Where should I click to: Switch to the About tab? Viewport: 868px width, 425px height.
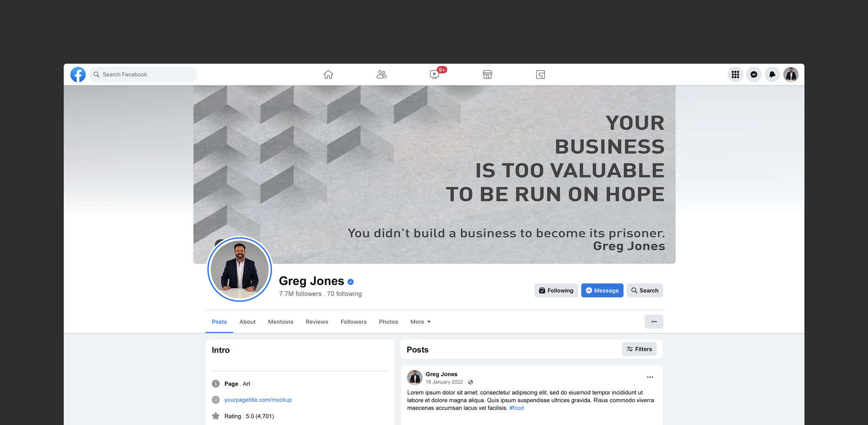(247, 321)
